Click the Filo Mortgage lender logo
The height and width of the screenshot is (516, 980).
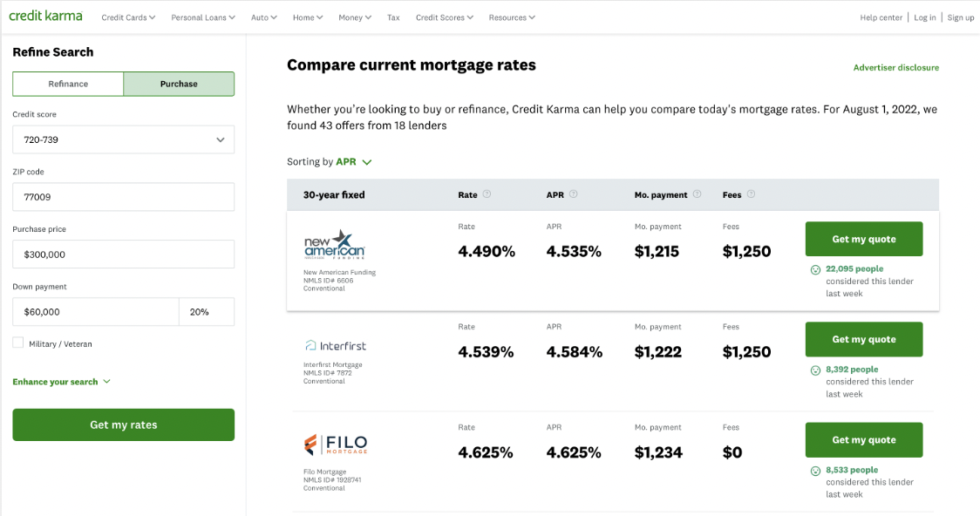click(337, 445)
